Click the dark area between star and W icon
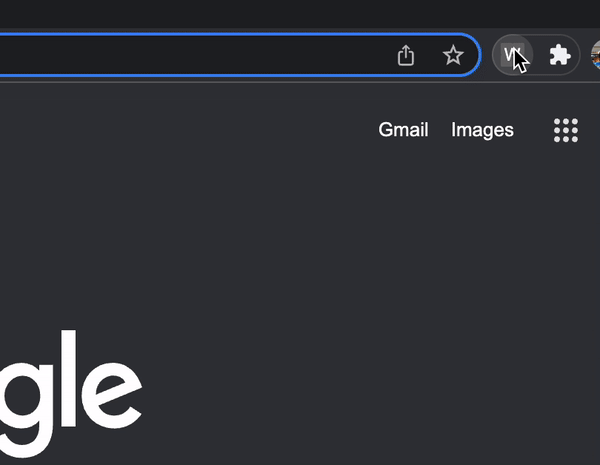 (486, 55)
